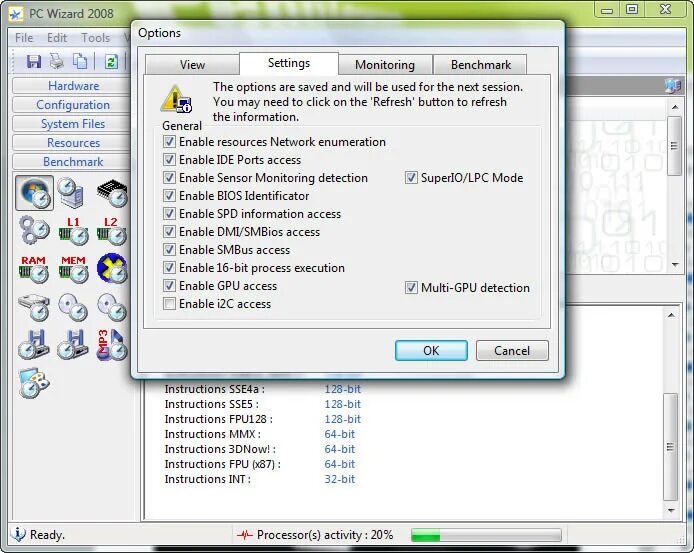Toggle Enable SMBus access checkbox
Screen dimensions: 694x553
pos(169,250)
